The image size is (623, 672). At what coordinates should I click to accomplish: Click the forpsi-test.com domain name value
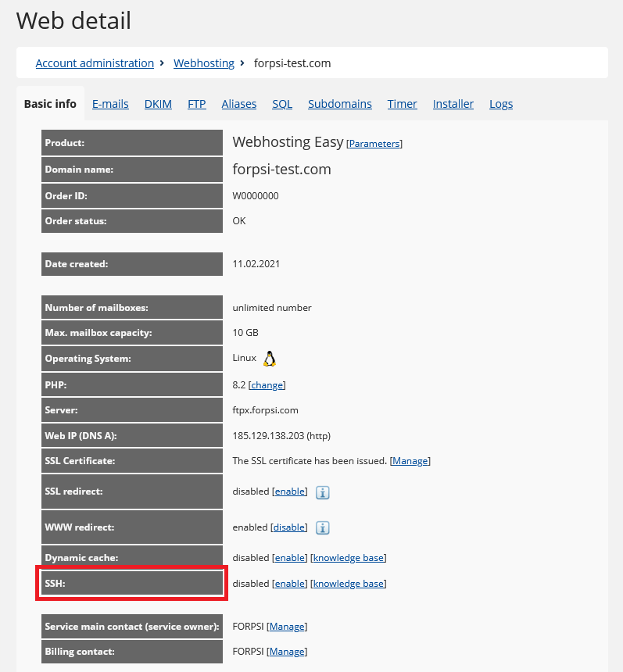point(281,169)
